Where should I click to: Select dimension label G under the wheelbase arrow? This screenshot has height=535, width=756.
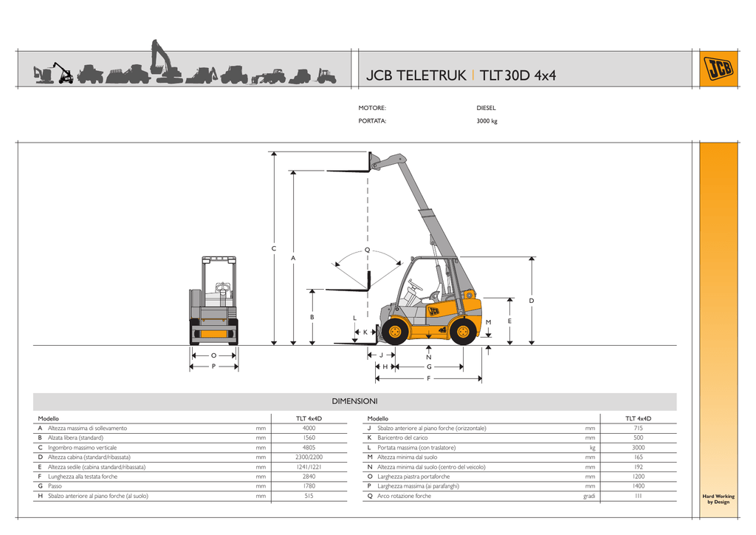[429, 367]
